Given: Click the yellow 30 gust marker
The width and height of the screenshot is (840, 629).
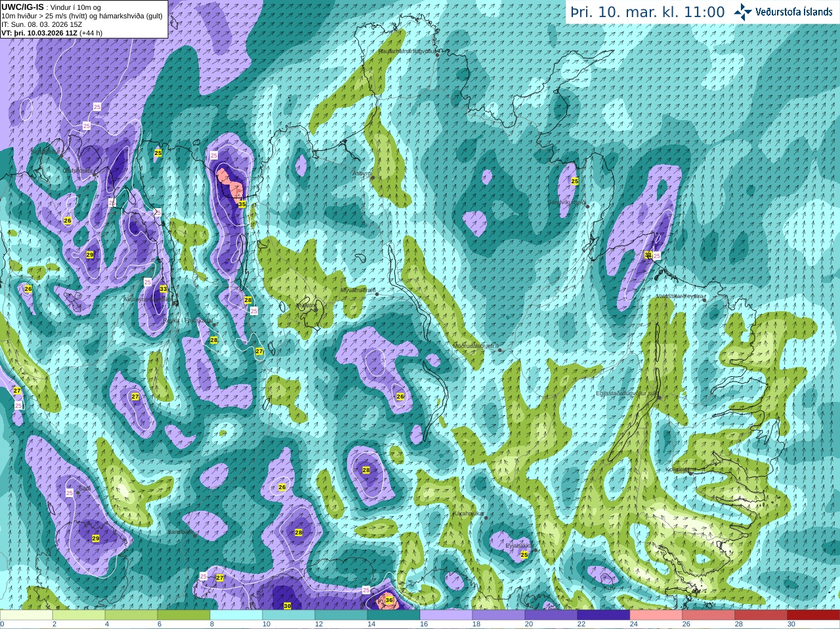Looking at the screenshot, I should [287, 606].
